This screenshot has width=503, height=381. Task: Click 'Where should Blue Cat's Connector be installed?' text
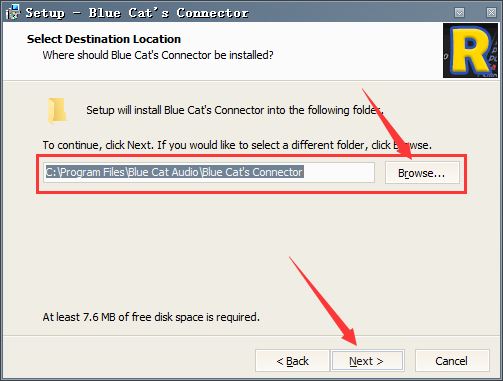pos(158,55)
